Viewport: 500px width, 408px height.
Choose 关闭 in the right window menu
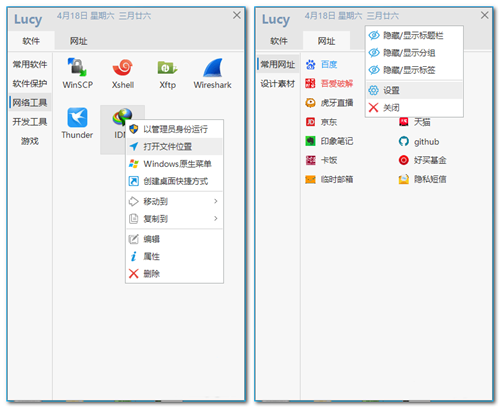click(414, 107)
